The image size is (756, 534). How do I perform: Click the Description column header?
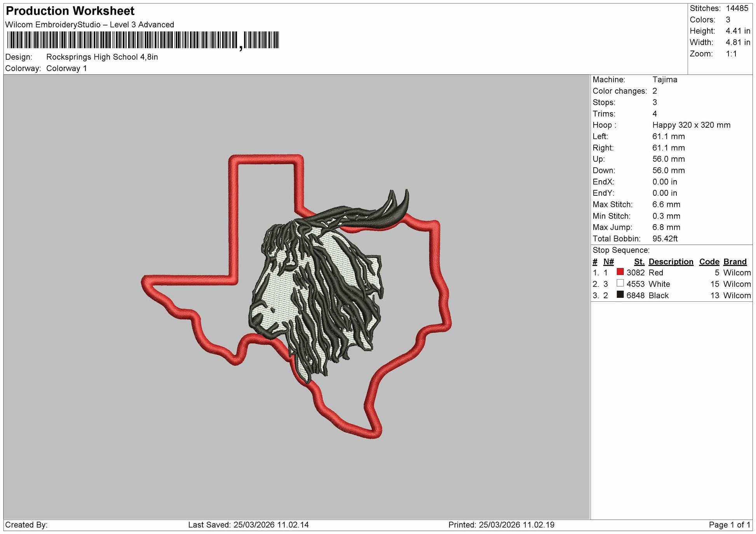point(671,262)
